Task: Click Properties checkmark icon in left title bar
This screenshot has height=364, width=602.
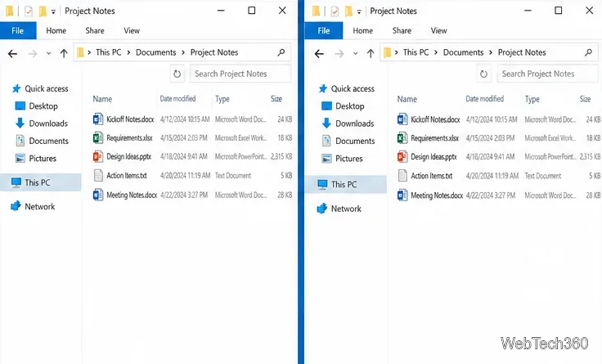Action: pos(29,11)
